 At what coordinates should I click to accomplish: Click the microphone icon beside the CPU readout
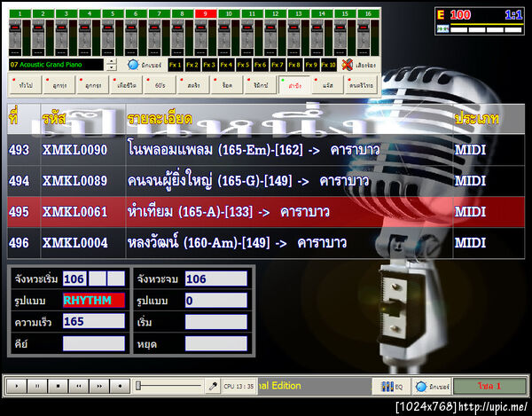(213, 386)
